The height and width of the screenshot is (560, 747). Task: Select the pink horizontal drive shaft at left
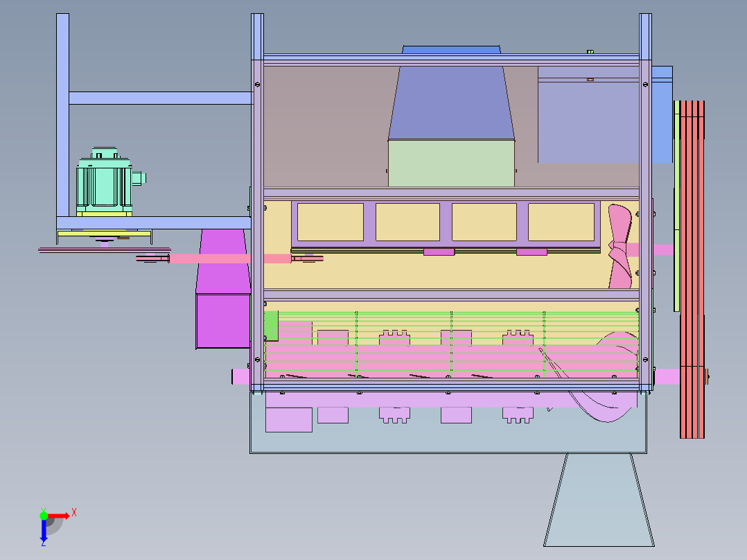[230, 259]
